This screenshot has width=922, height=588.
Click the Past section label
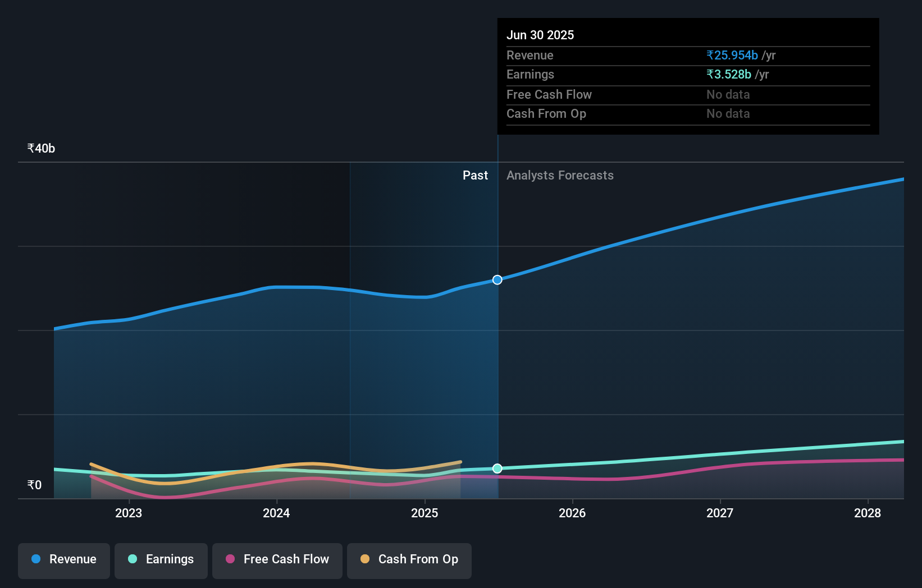pos(476,175)
